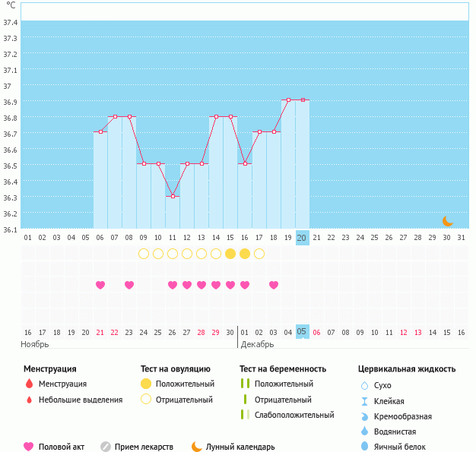Click the Прием лекарств pill icon
Screen dimensions: 476x452
tap(106, 447)
